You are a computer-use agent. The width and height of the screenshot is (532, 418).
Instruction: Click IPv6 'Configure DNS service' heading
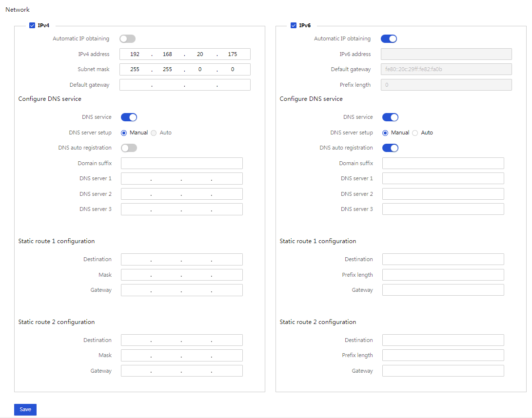[x=311, y=99]
